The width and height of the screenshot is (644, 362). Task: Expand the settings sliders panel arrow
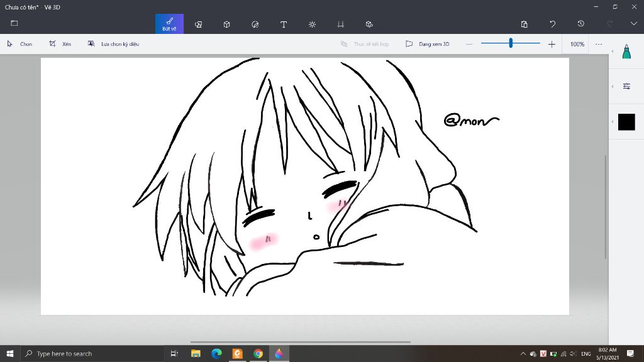click(x=613, y=86)
